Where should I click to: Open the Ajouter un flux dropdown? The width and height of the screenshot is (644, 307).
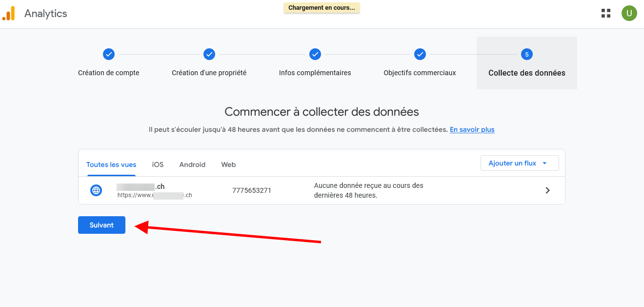(520, 163)
